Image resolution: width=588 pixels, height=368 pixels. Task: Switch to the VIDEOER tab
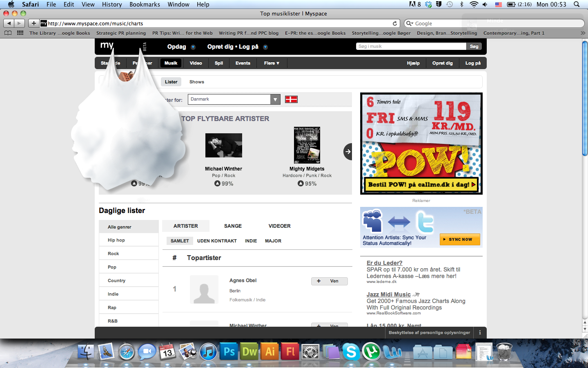(x=280, y=226)
